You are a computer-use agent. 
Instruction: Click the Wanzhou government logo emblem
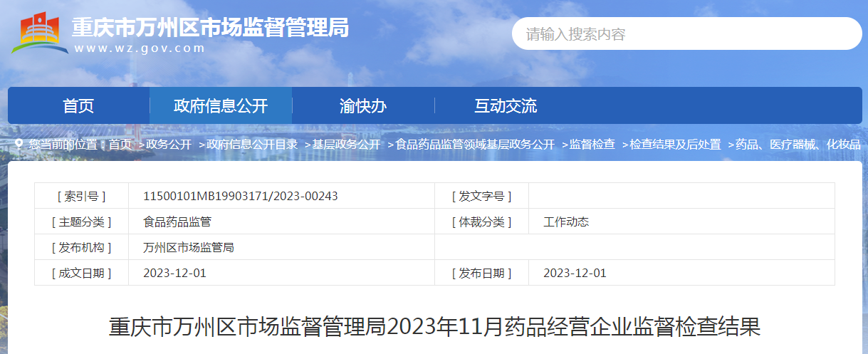point(39,33)
